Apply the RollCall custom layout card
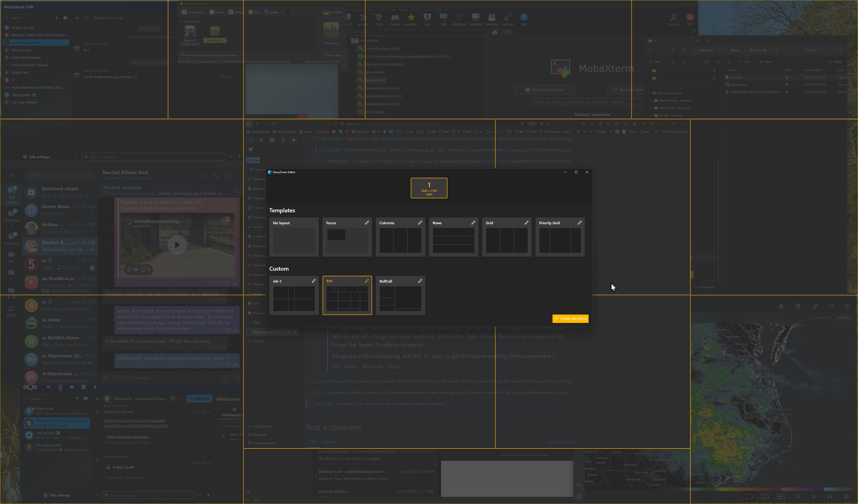The image size is (858, 504). [400, 295]
